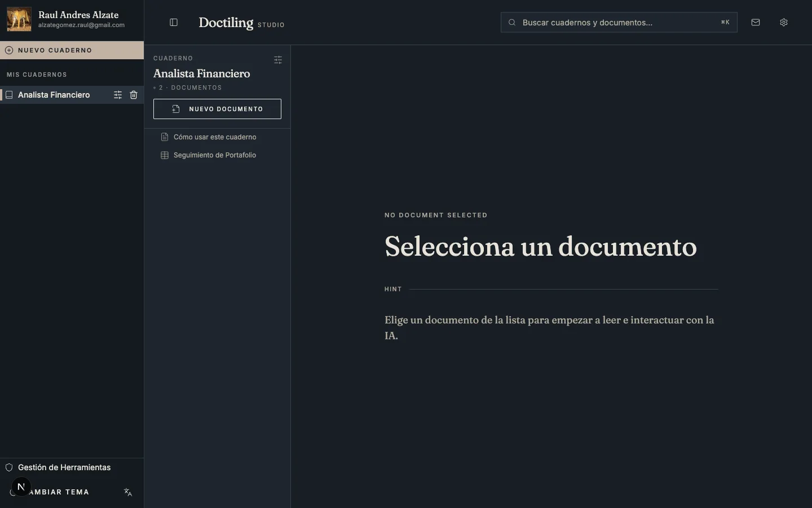Create a new notebook with Nuevo Cuaderno
Viewport: 812px width, 508px height.
(x=72, y=50)
